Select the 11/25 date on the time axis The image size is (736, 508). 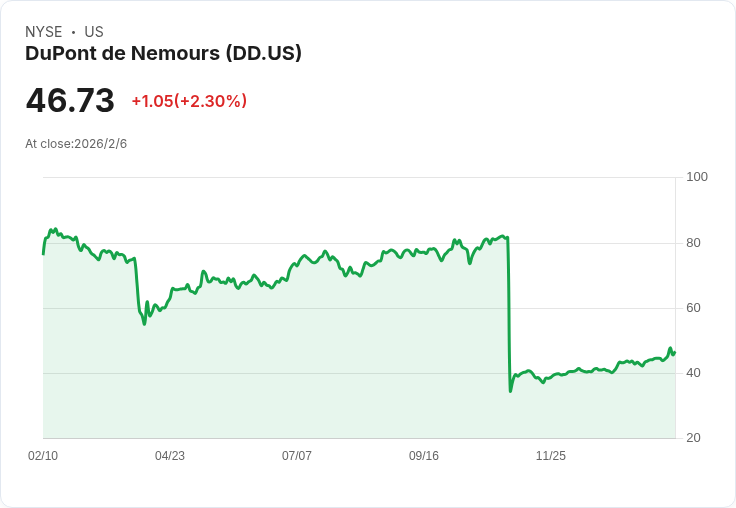[551, 456]
